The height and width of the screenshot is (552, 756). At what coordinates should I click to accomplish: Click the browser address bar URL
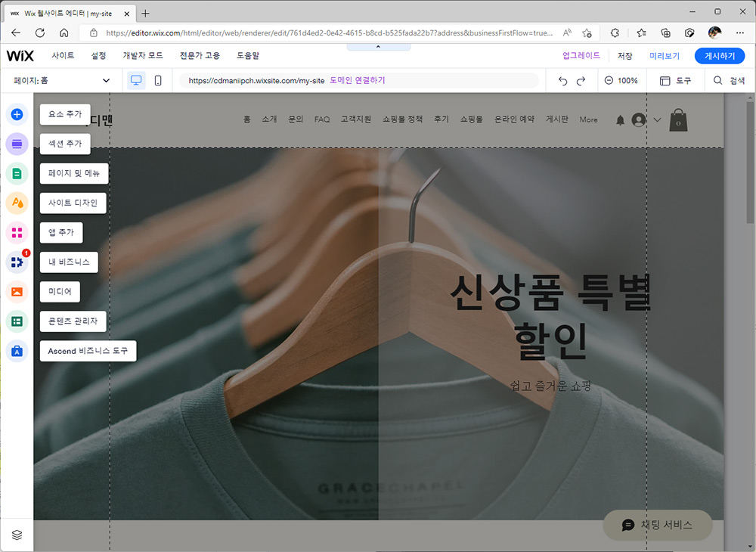point(329,33)
